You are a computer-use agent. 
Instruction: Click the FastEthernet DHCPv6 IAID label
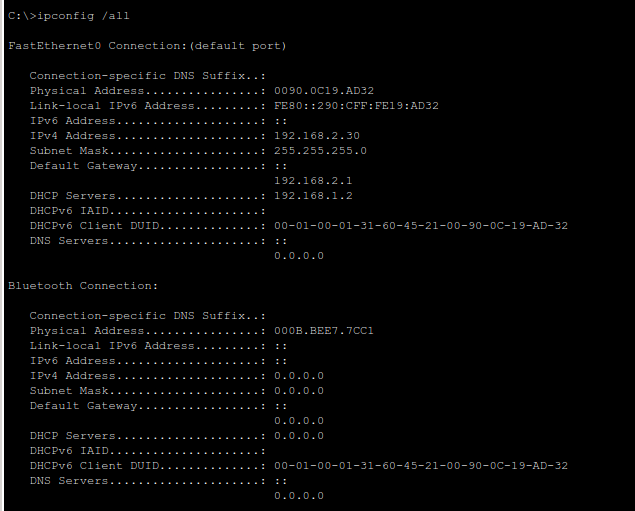pyautogui.click(x=66, y=211)
